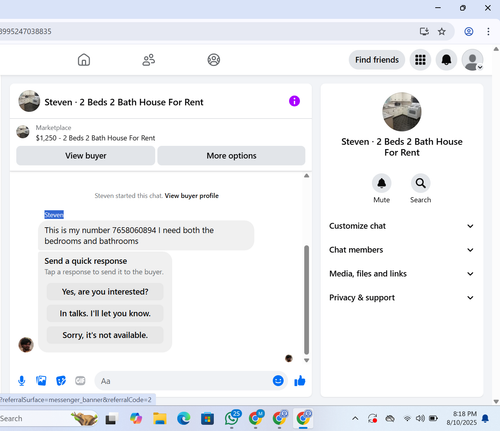Send quick response 'Sorry, it's not available.'

pos(105,335)
